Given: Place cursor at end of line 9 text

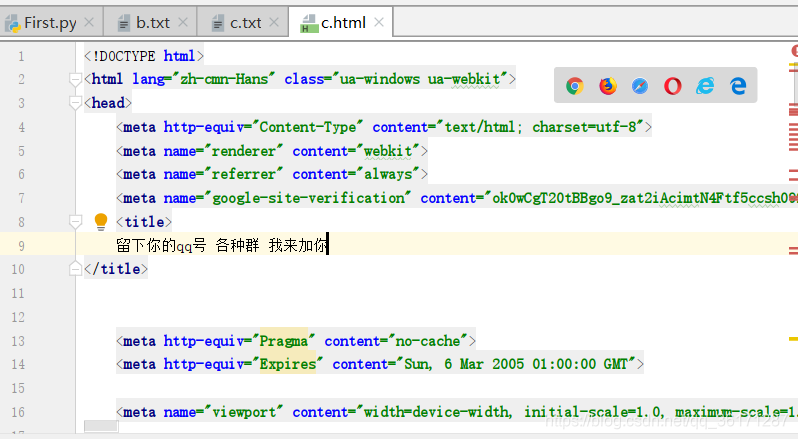Looking at the screenshot, I should pos(328,245).
